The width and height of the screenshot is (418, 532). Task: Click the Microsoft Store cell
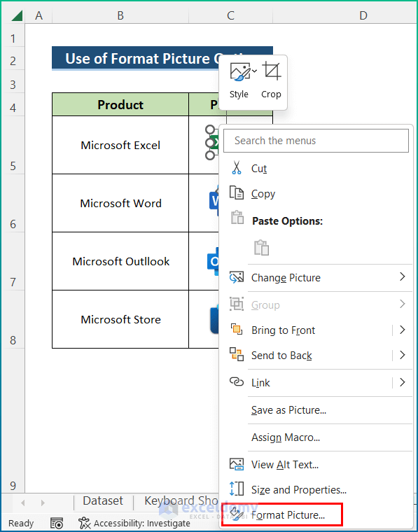tap(120, 319)
